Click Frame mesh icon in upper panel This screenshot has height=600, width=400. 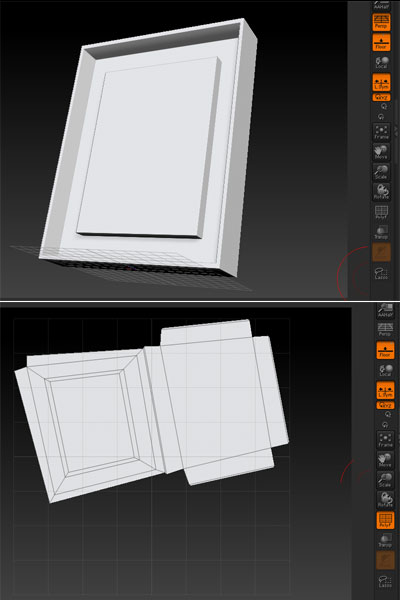tap(381, 132)
